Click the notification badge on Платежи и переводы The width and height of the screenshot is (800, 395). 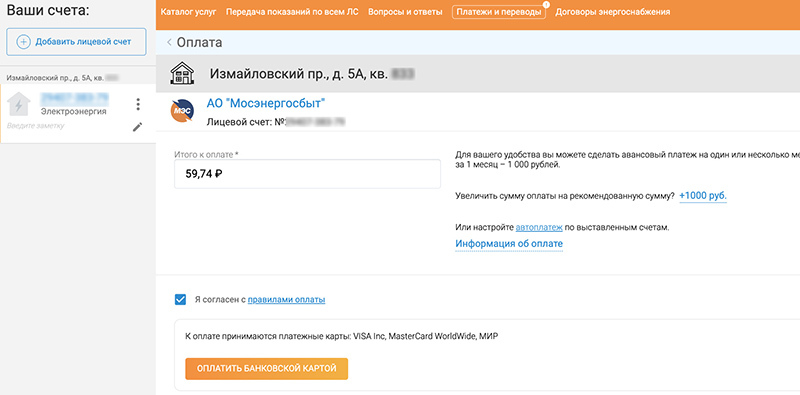[545, 5]
